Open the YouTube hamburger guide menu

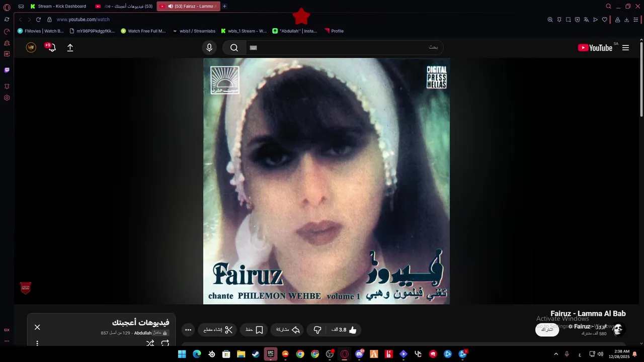(x=625, y=48)
